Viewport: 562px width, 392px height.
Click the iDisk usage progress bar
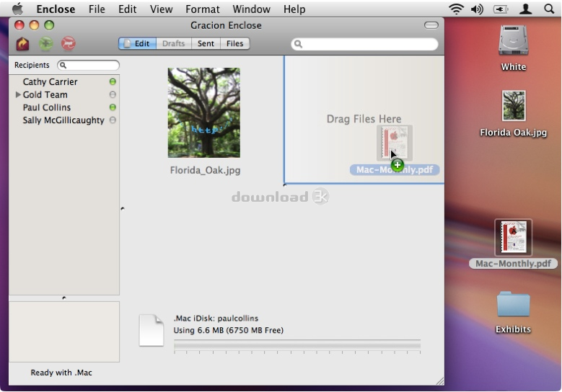pyautogui.click(x=297, y=344)
